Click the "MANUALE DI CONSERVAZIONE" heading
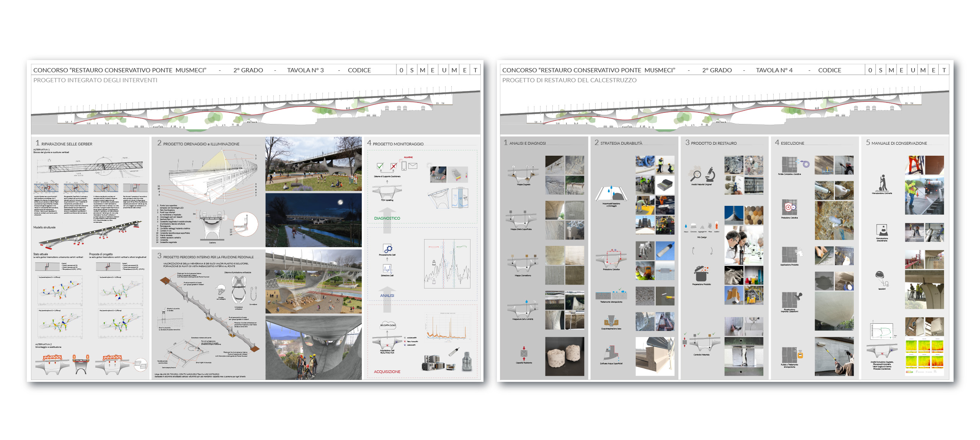 [x=899, y=143]
